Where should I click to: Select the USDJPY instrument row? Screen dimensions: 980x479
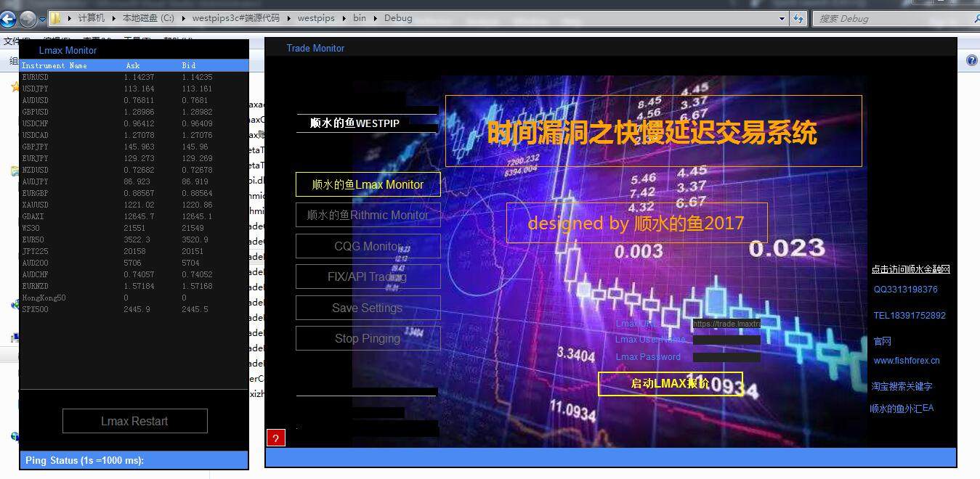[x=134, y=89]
